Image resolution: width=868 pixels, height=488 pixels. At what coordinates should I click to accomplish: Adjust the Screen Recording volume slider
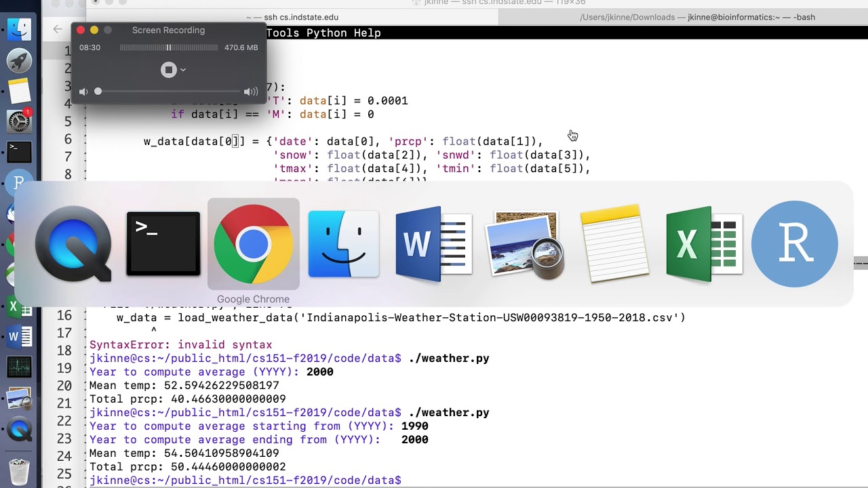(x=168, y=91)
